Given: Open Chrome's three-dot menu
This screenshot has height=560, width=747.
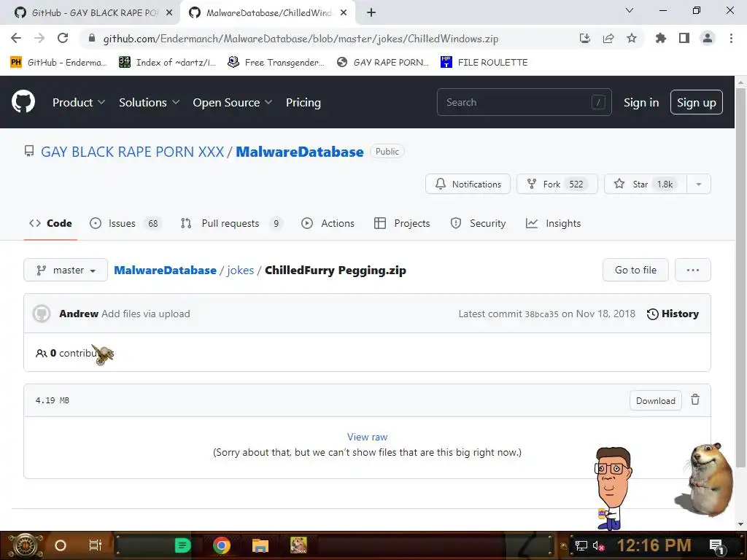Looking at the screenshot, I should click(731, 38).
